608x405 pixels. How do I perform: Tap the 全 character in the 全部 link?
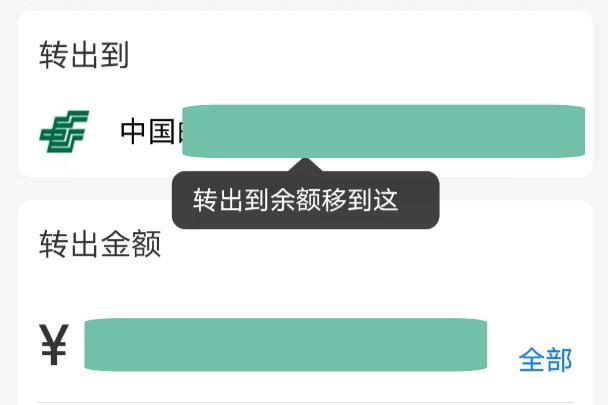click(532, 360)
